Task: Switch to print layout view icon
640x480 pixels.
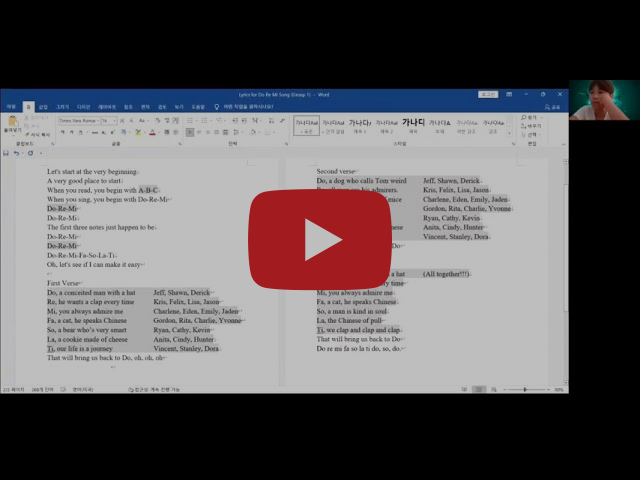Action: pyautogui.click(x=479, y=390)
